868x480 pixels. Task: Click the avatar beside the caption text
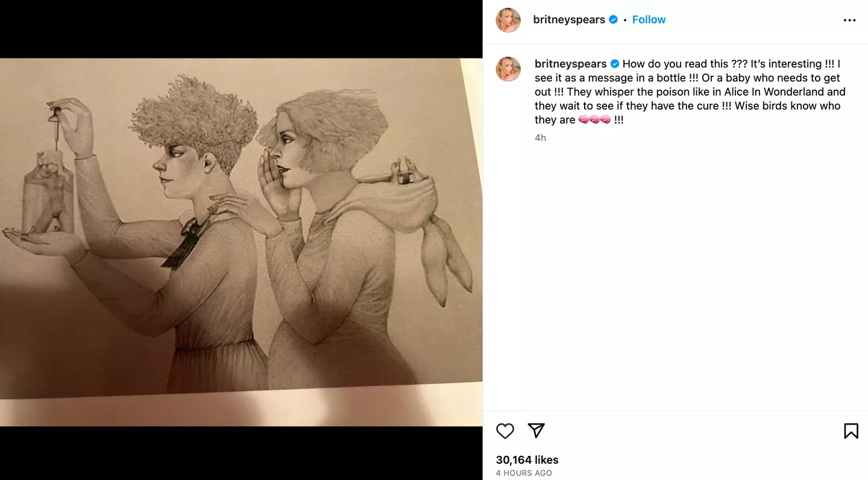click(x=508, y=69)
